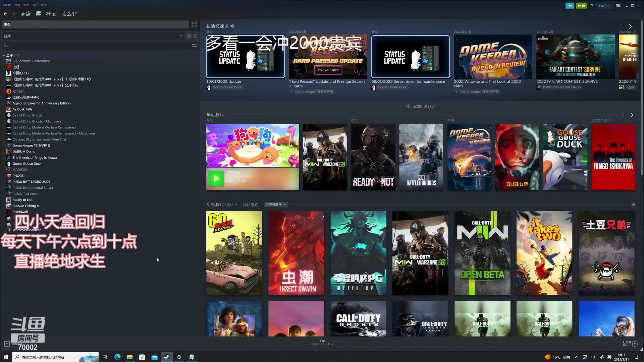Open advanced filter settings icon

[x=194, y=45]
